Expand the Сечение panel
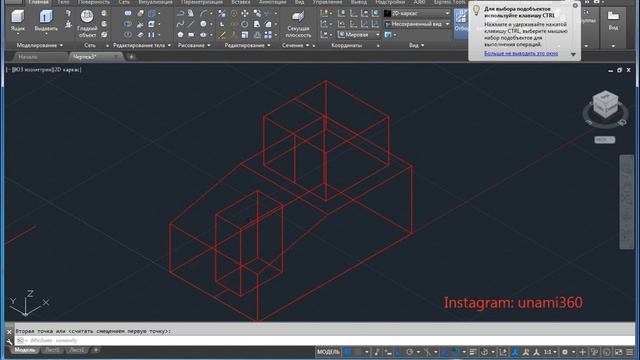 (296, 45)
